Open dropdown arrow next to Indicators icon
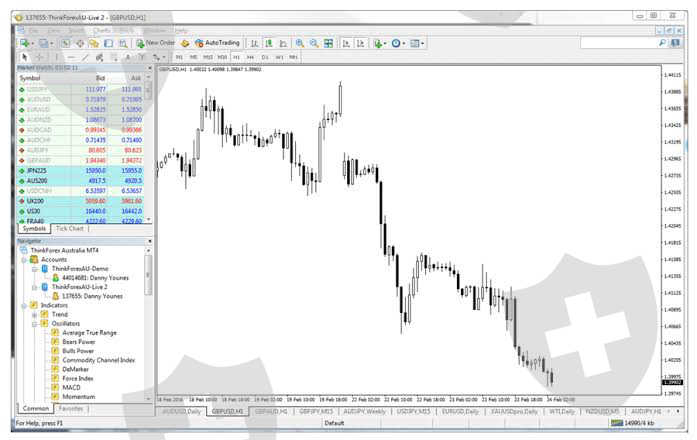The height and width of the screenshot is (440, 697). pos(385,44)
